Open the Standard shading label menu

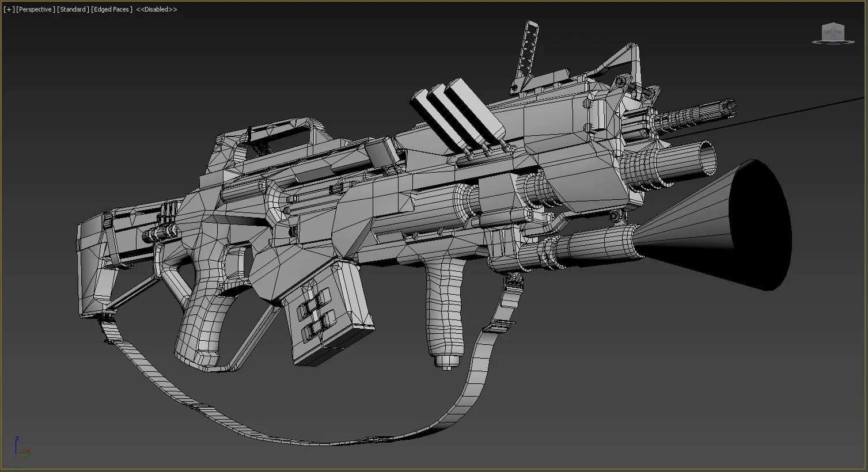[x=73, y=9]
